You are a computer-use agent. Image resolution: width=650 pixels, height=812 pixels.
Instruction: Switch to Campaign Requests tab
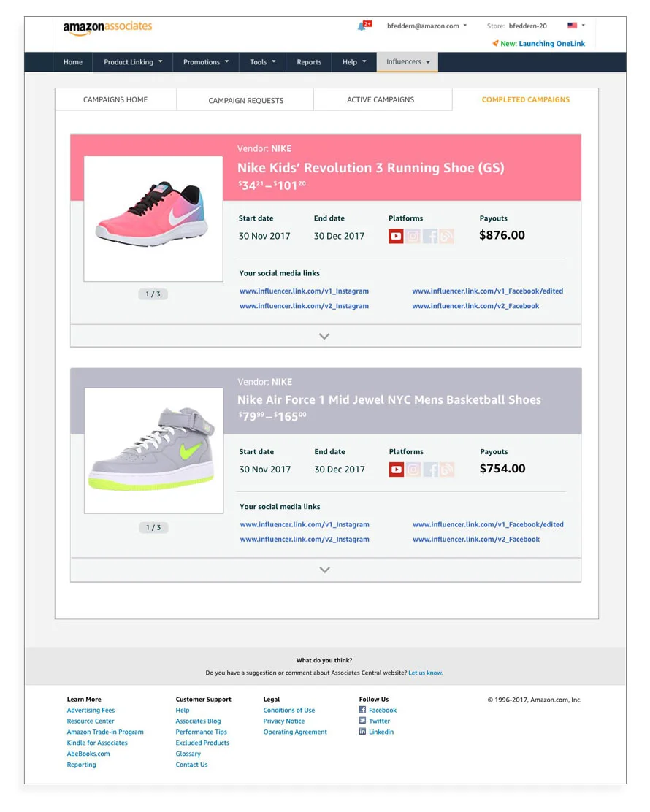click(245, 101)
